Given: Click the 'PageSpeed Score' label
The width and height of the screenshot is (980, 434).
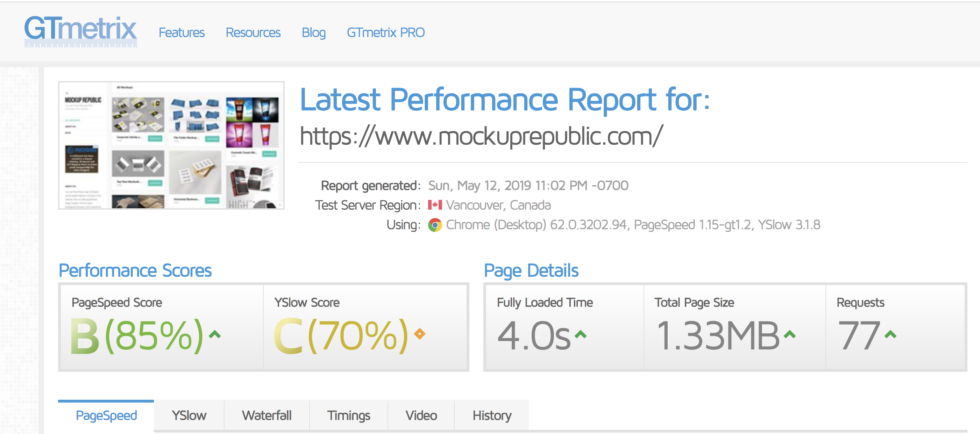Looking at the screenshot, I should 117,303.
